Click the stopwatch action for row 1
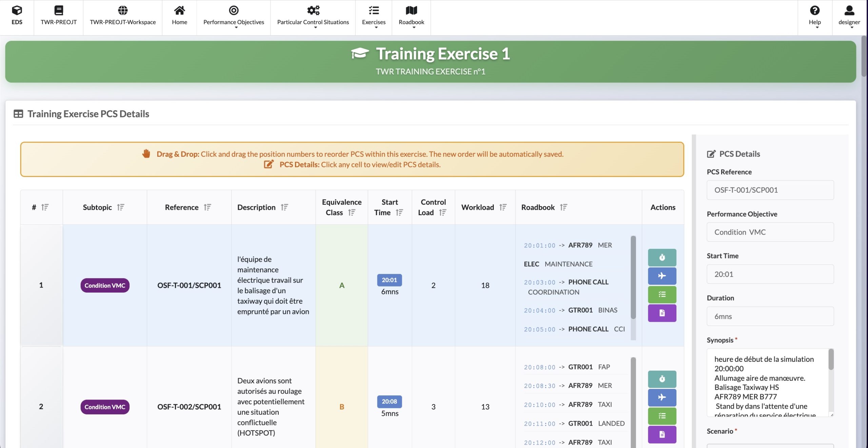Screen dimensions: 868x448 click(x=662, y=258)
